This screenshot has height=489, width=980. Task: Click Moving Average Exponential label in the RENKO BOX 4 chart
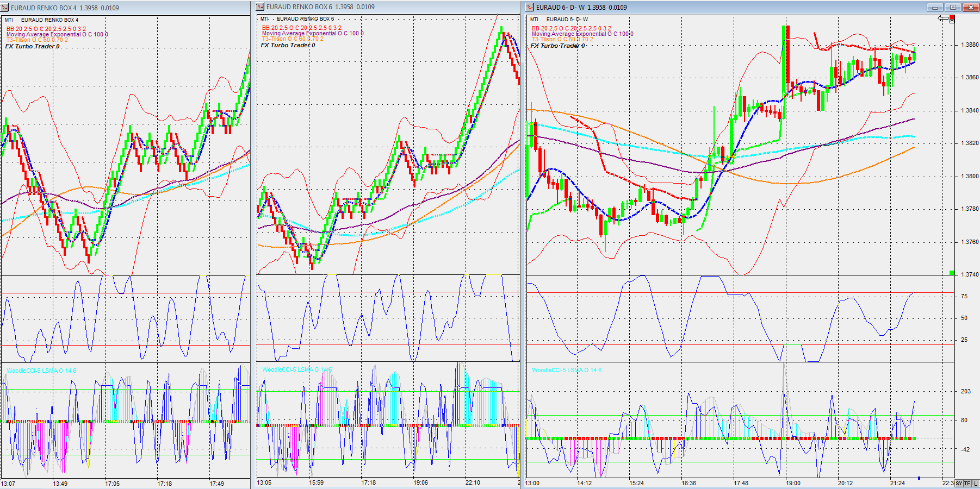(x=57, y=34)
